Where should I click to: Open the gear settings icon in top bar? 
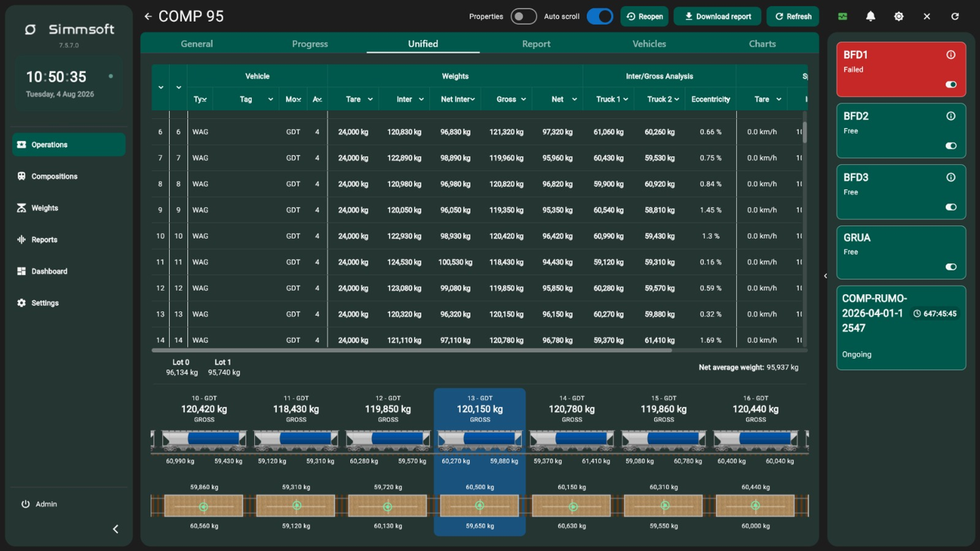898,16
